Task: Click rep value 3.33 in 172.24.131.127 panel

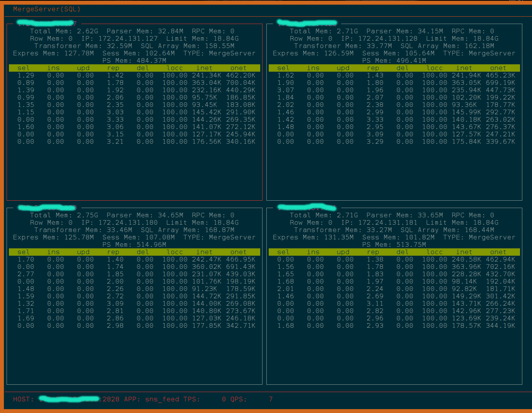Action: click(x=115, y=119)
